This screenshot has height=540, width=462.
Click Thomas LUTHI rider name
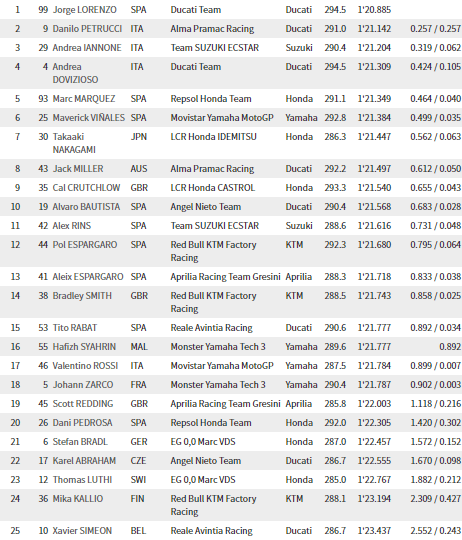point(82,480)
